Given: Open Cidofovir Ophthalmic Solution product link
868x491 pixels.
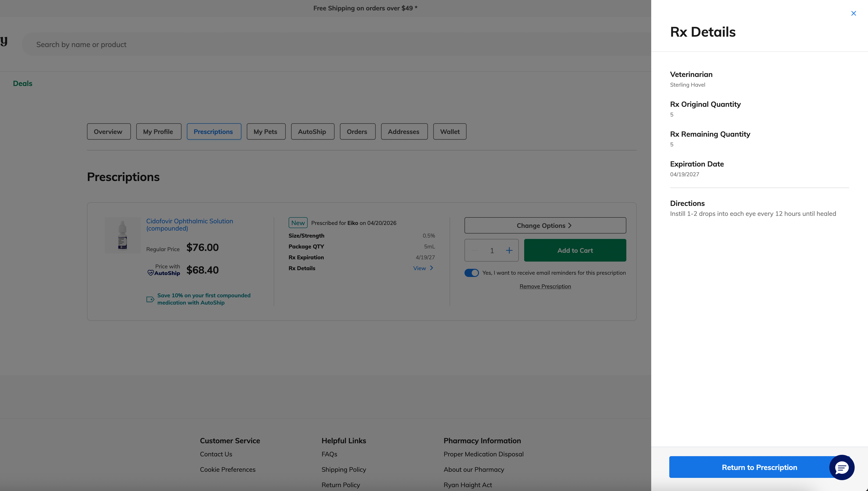Looking at the screenshot, I should pos(189,225).
